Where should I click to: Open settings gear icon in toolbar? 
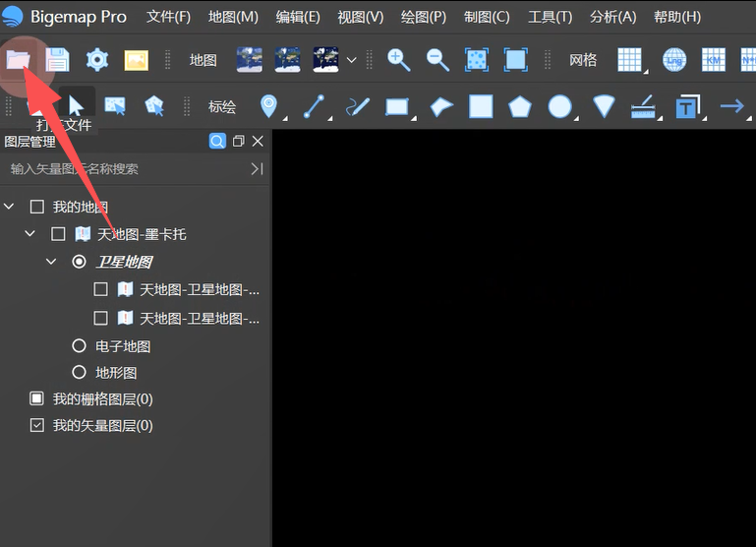(x=97, y=60)
